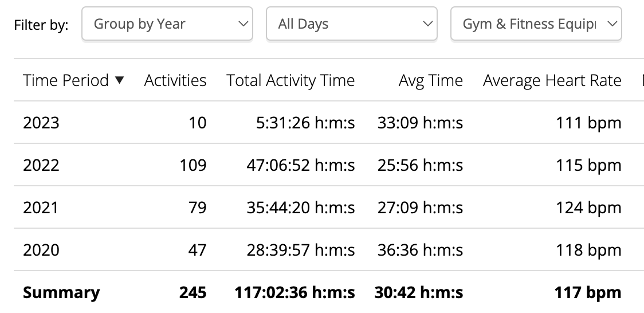Click the 2021 time period row

(41, 208)
